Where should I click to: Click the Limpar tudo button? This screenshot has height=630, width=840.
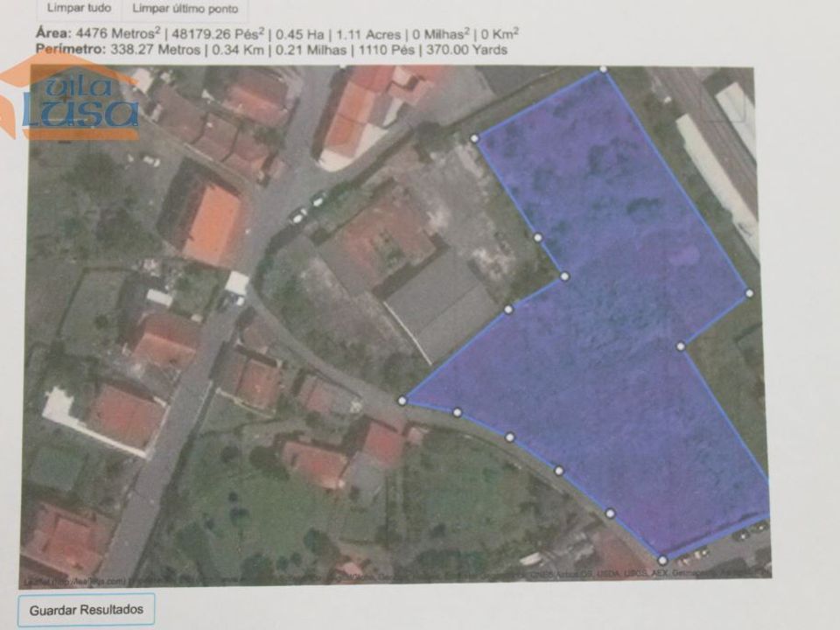(80, 8)
